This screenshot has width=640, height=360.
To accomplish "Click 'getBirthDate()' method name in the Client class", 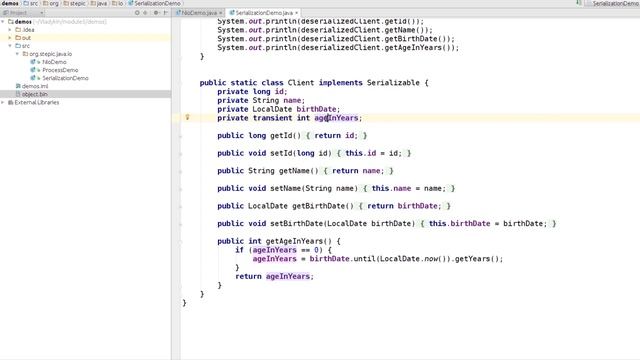I will coord(323,206).
